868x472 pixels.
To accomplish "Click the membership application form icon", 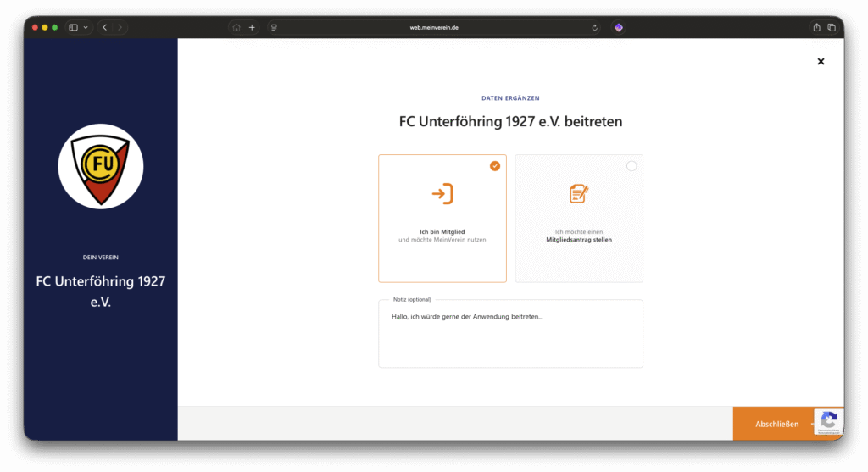I will pyautogui.click(x=578, y=194).
